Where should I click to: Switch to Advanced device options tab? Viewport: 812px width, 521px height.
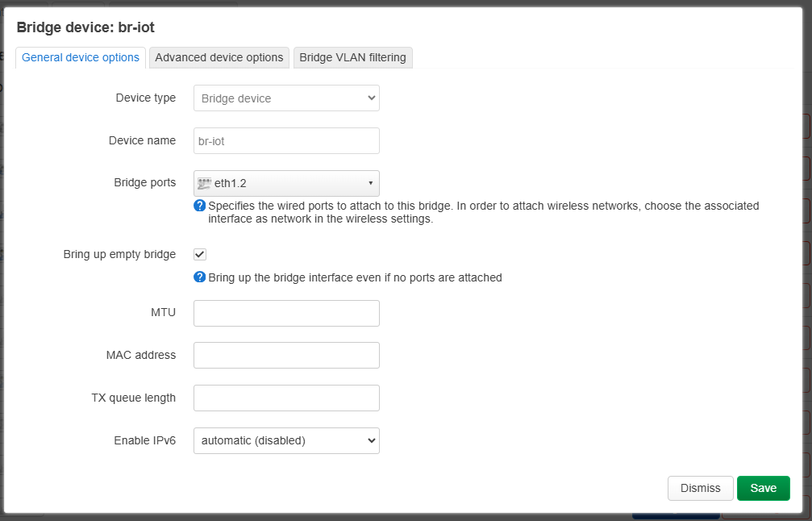click(219, 57)
